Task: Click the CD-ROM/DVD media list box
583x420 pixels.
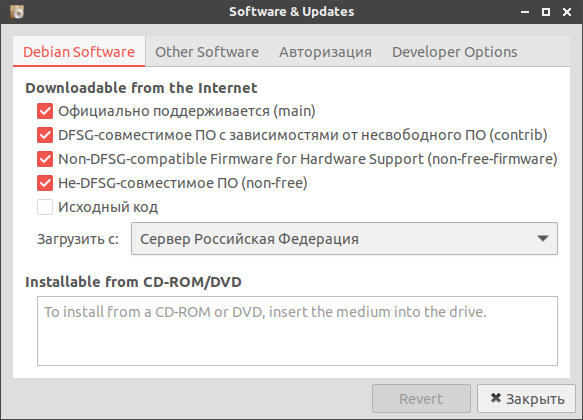Action: tap(297, 331)
